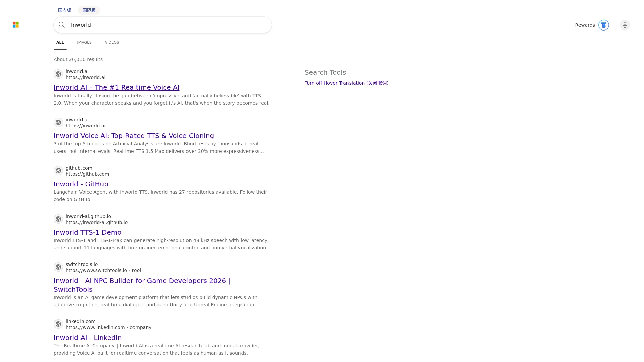Click the 'The Realtime AI Company' snippet
The image size is (644, 362).
click(x=156, y=349)
